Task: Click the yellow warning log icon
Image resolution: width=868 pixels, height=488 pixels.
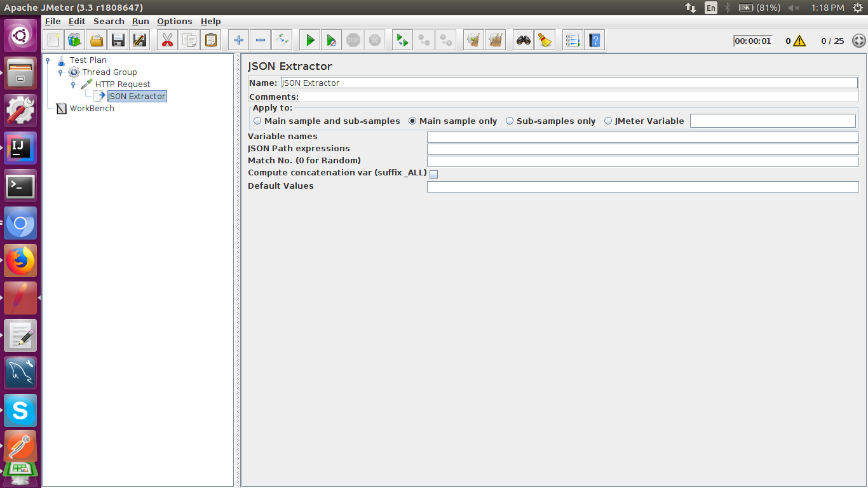Action: [x=799, y=41]
